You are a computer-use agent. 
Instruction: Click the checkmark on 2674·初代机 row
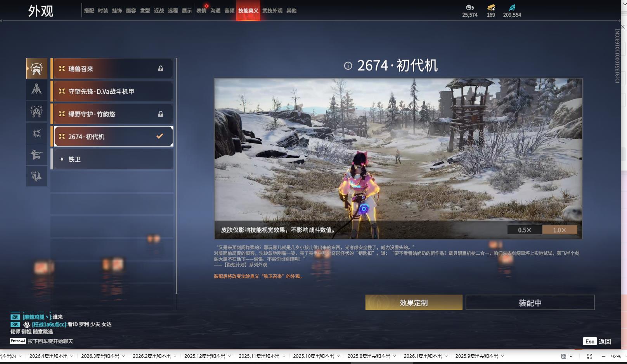coord(159,136)
